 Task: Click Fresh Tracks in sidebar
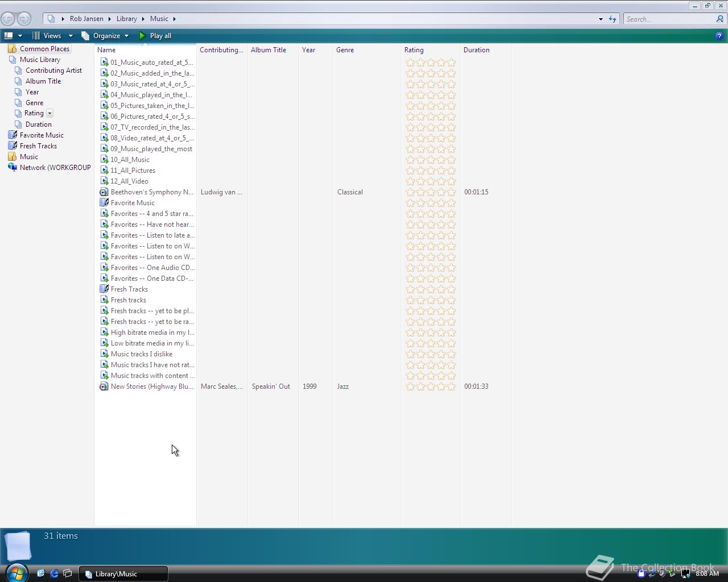pyautogui.click(x=38, y=146)
